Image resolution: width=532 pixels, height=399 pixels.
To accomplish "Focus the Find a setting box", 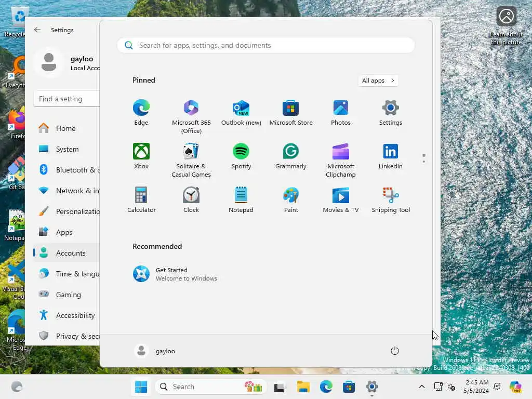I will (x=67, y=99).
